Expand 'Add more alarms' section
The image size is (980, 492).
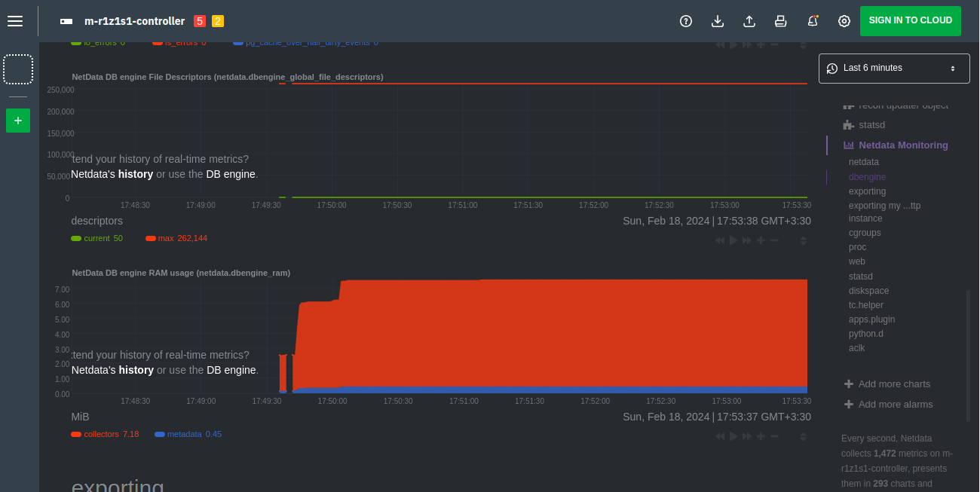tap(895, 405)
